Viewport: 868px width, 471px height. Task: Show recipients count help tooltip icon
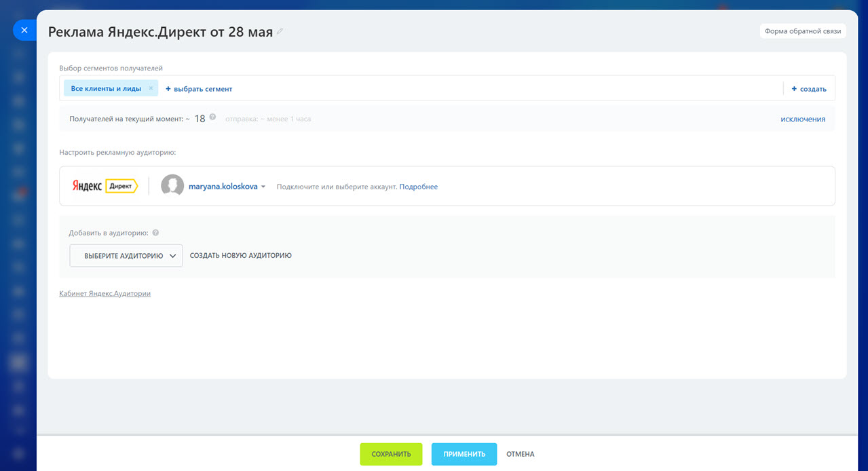pyautogui.click(x=212, y=117)
